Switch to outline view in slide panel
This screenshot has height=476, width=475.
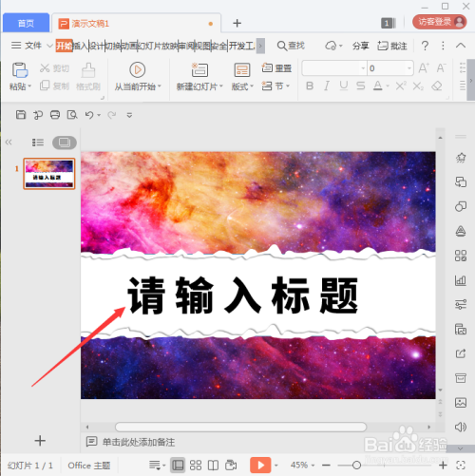(x=38, y=143)
